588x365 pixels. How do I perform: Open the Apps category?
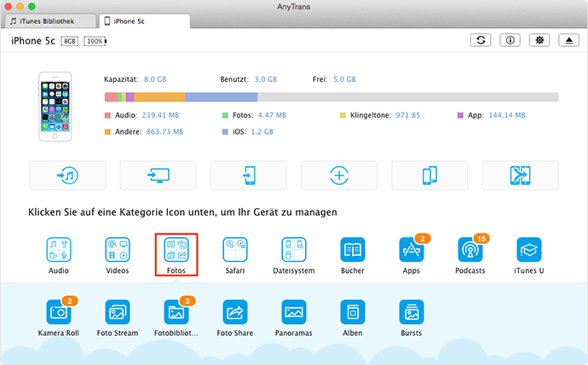[412, 250]
